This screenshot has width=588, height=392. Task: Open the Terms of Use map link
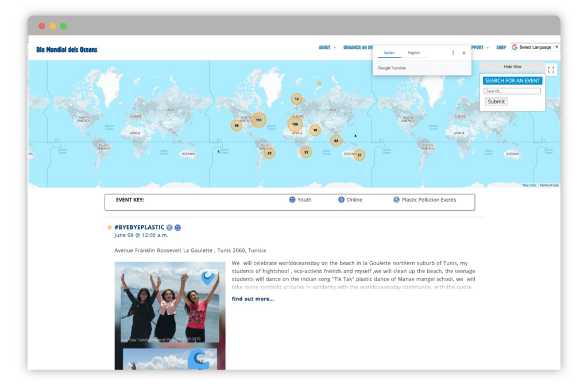click(549, 185)
